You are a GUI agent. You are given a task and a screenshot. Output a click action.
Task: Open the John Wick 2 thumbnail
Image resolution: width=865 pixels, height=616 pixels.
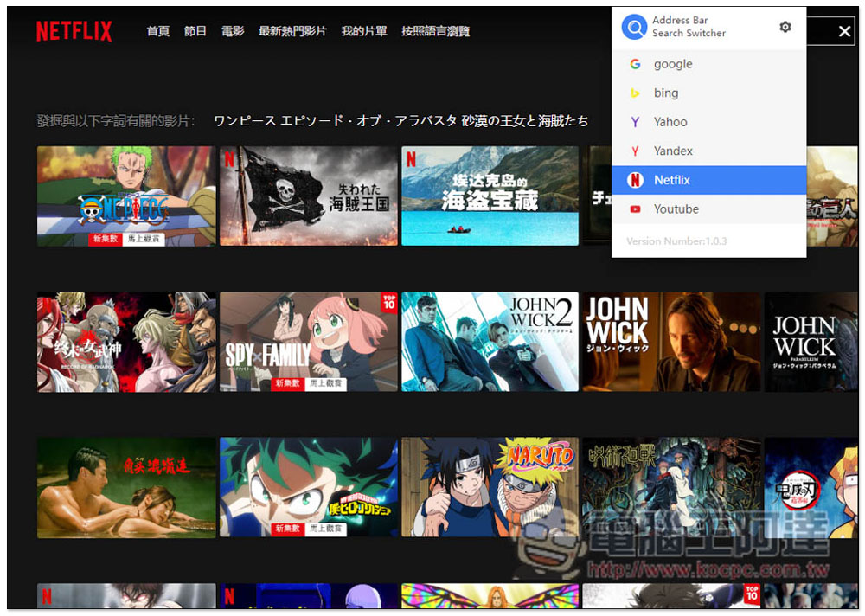tap(490, 343)
